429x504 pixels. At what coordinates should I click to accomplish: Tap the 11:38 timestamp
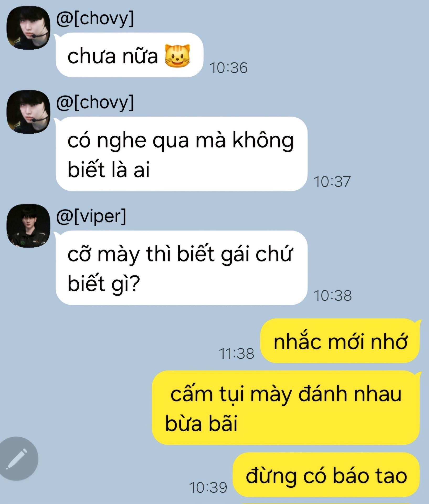click(x=236, y=354)
